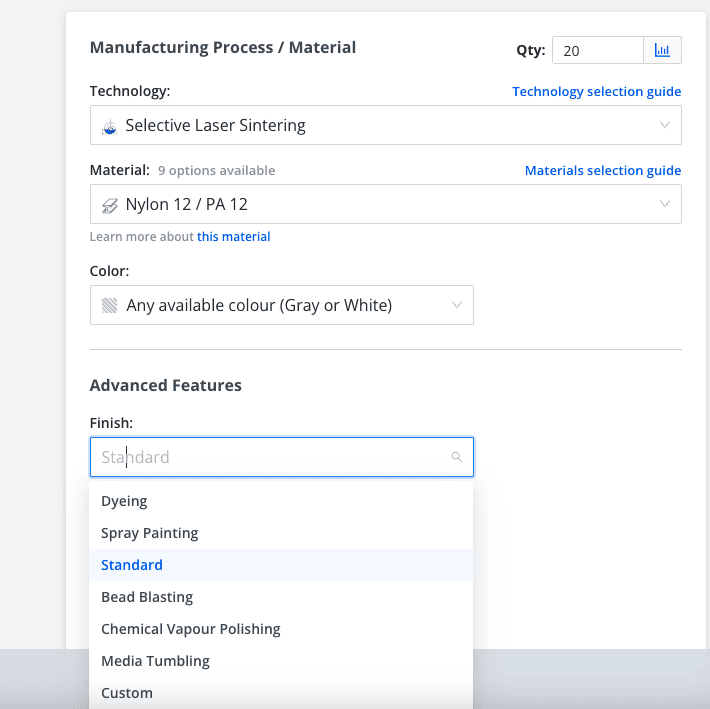Expand the Technology dropdown chevron

point(665,125)
